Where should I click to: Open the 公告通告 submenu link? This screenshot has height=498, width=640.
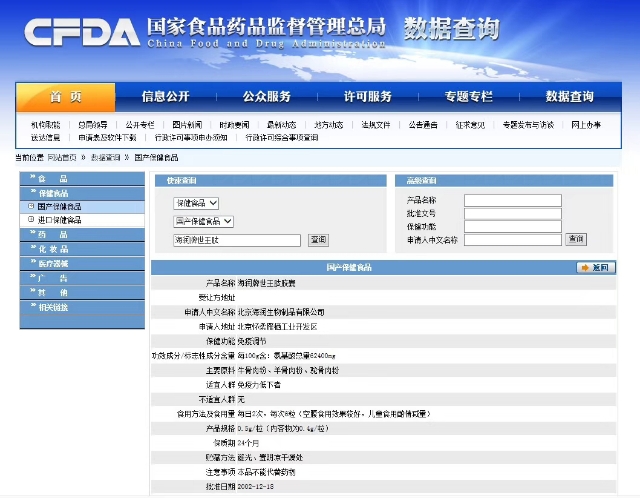click(423, 125)
